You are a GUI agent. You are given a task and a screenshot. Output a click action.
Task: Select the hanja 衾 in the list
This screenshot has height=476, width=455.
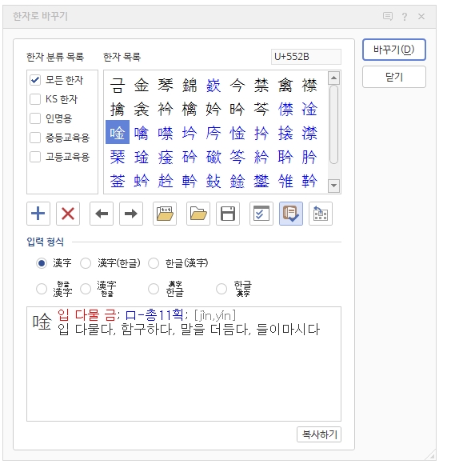pos(142,109)
